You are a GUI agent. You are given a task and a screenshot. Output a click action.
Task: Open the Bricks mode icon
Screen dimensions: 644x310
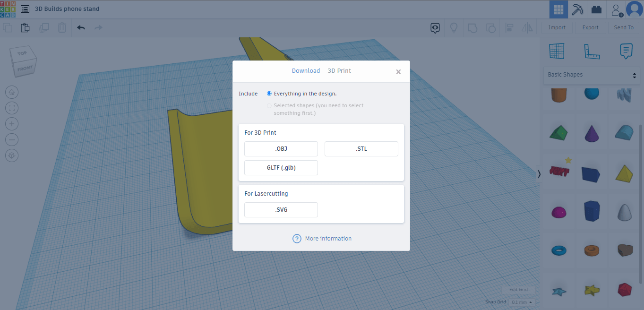point(596,9)
